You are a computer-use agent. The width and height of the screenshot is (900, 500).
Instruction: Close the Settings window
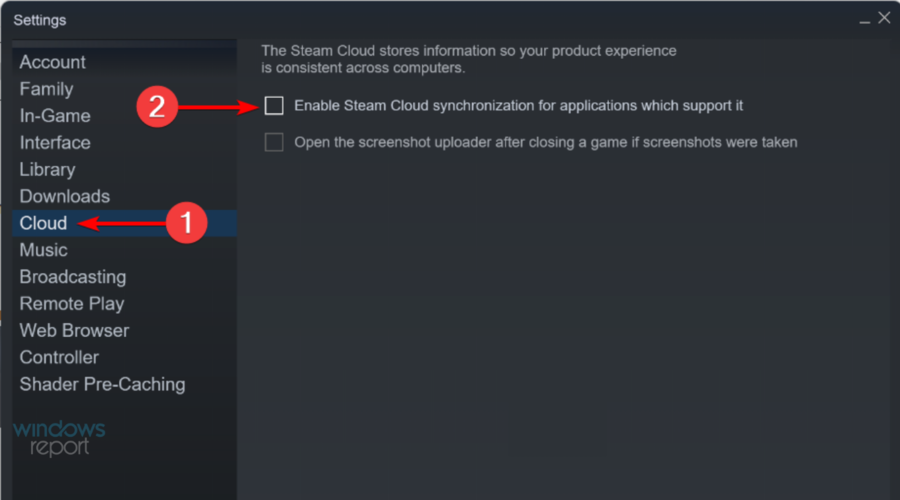tap(885, 18)
